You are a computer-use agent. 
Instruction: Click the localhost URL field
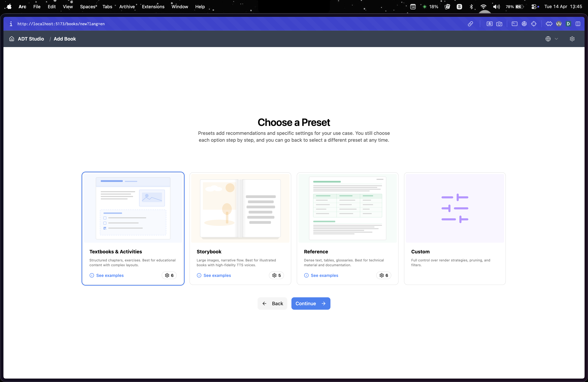coord(61,24)
